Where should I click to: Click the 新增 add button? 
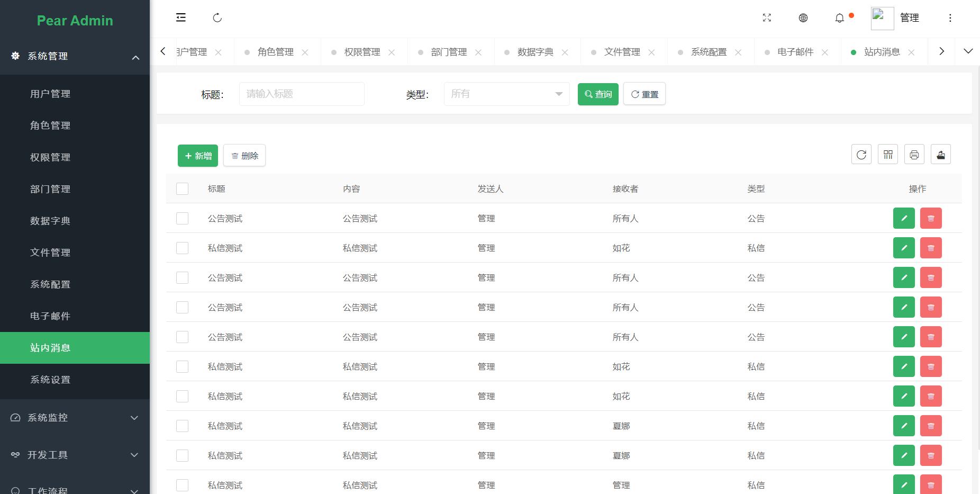tap(198, 156)
